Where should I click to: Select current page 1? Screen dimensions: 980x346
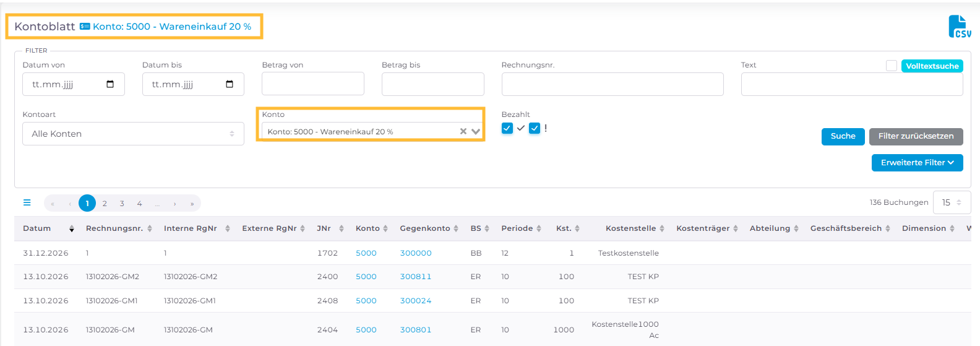tap(87, 203)
